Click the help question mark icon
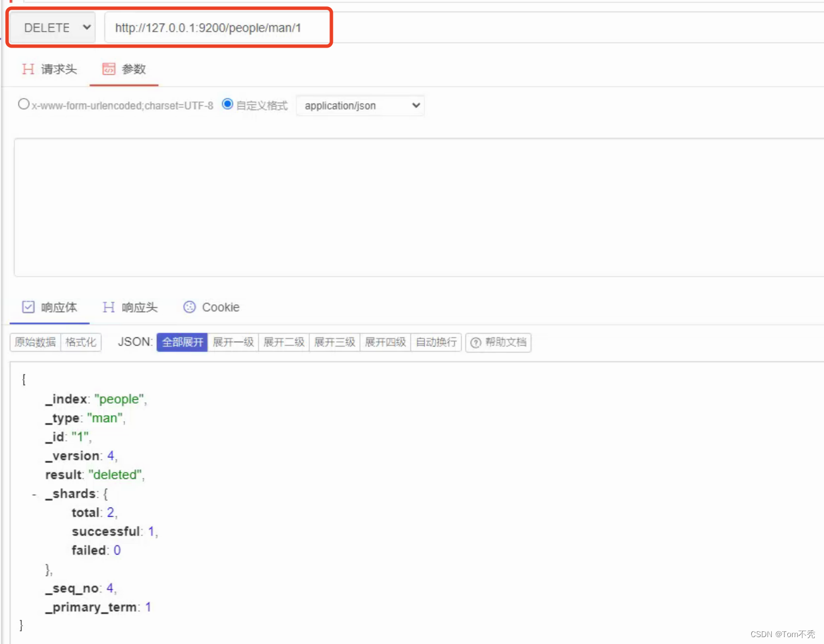The width and height of the screenshot is (824, 644). pyautogui.click(x=476, y=343)
